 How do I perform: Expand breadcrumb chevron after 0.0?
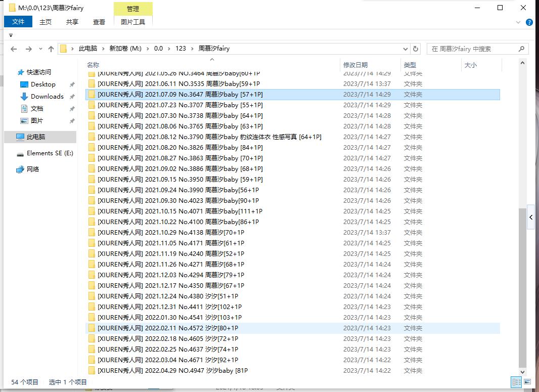tap(169, 49)
